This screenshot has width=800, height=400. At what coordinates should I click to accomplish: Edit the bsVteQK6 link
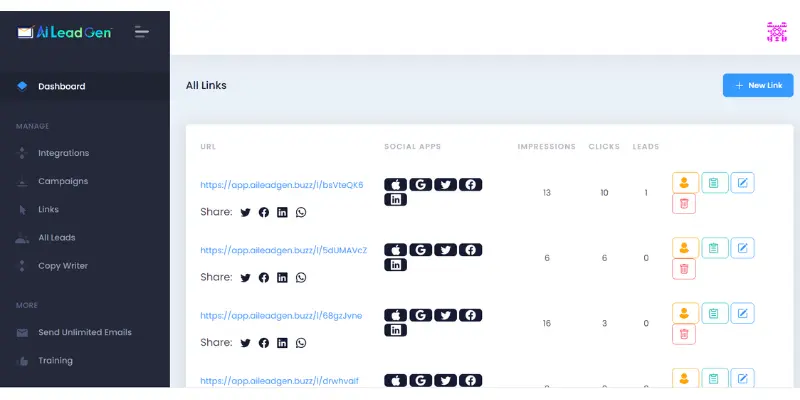(x=742, y=183)
